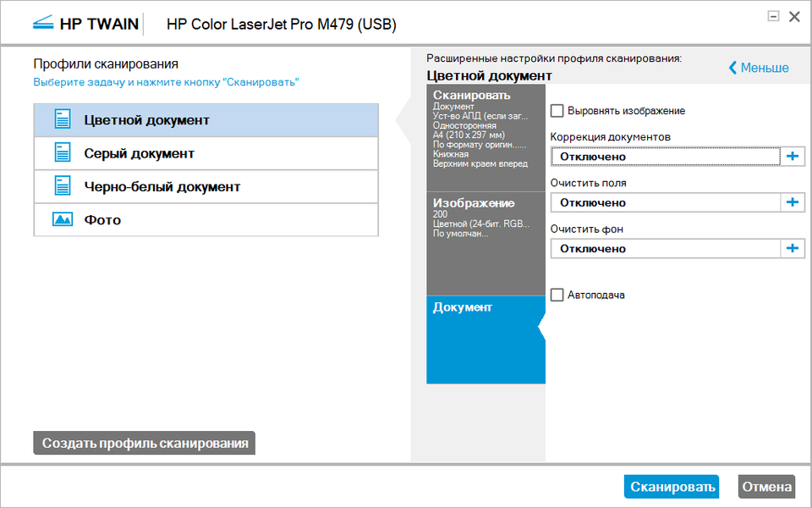
Task: Click the Серый документ profile page icon
Action: click(x=63, y=153)
